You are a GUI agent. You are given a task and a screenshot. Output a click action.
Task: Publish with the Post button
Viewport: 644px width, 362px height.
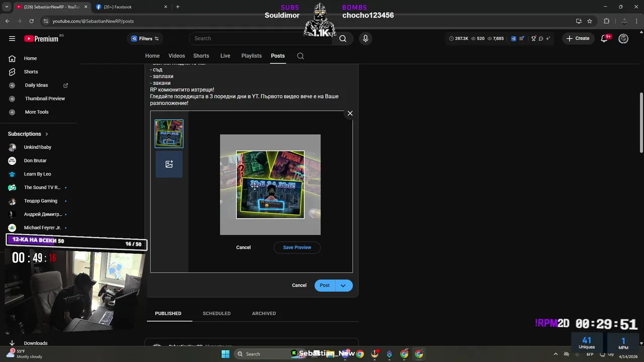click(x=325, y=286)
